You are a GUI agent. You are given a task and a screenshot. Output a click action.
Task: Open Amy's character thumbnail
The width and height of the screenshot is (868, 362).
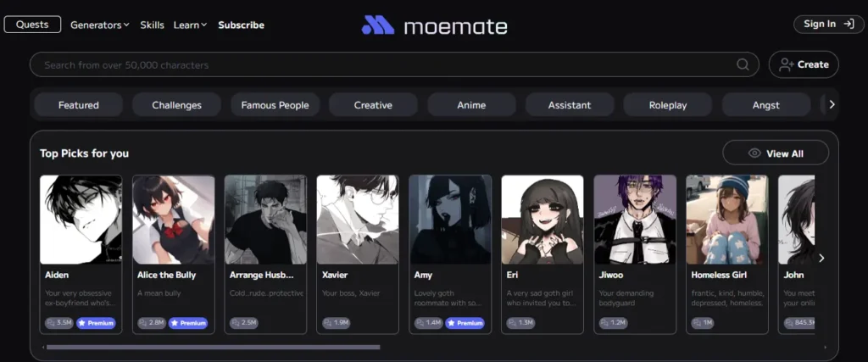point(450,220)
